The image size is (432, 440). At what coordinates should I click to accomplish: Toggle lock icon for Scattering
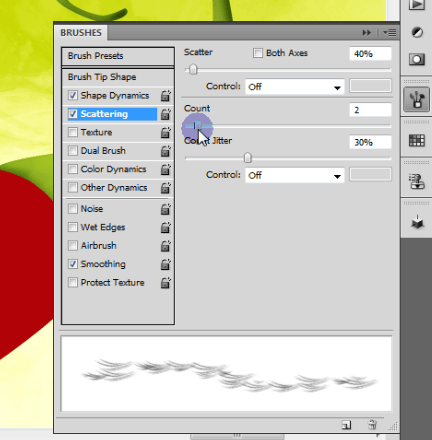[x=166, y=114]
